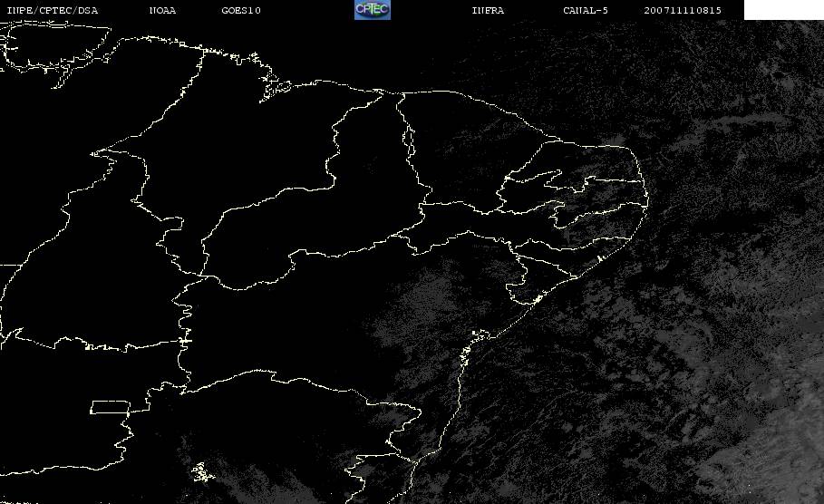Viewport: 824px width, 504px height.
Task: Click the bright white spot near bottom edge
Action: pyautogui.click(x=198, y=470)
